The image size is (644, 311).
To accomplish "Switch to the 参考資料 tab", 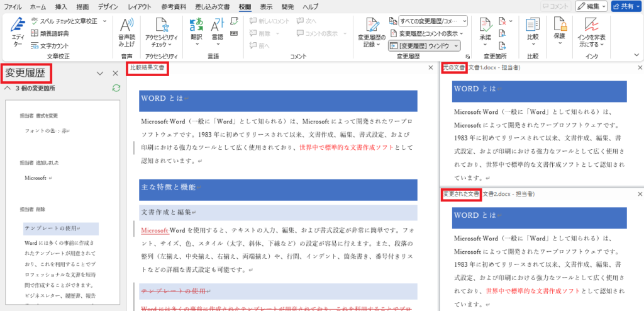I will 174,7.
